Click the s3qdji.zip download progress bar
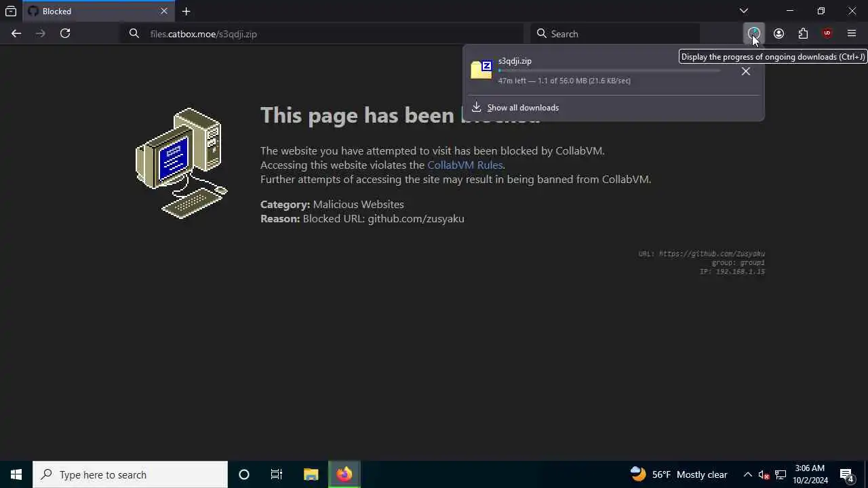The height and width of the screenshot is (488, 868). point(609,70)
